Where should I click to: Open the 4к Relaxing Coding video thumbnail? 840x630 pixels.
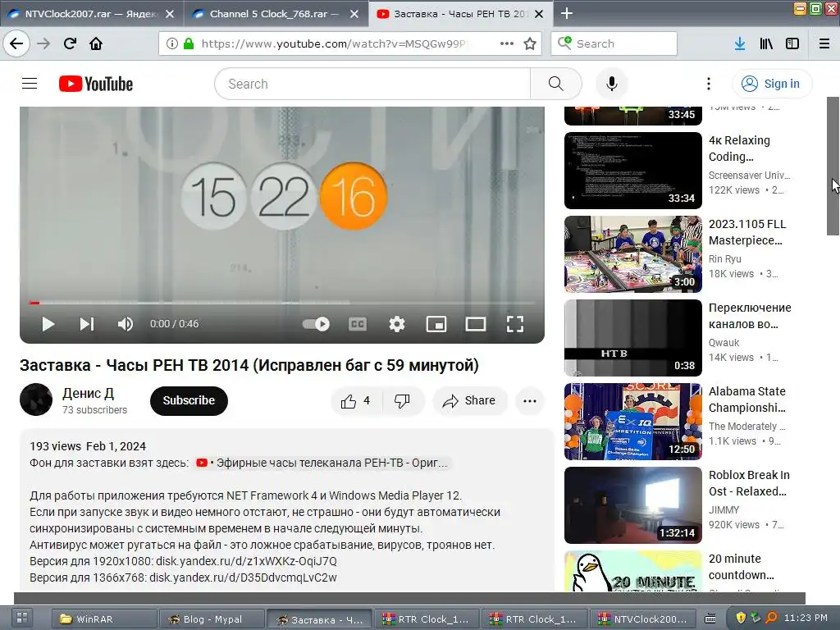click(632, 171)
